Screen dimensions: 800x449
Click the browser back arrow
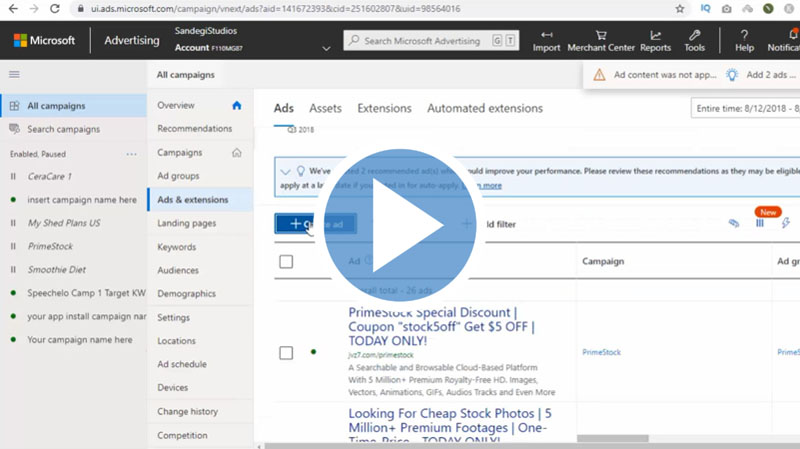click(x=13, y=9)
